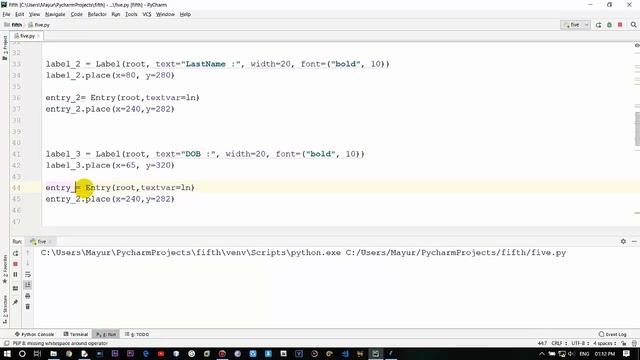Click the editor vertical scrollbar
The width and height of the screenshot is (640, 360).
pyautogui.click(x=637, y=129)
